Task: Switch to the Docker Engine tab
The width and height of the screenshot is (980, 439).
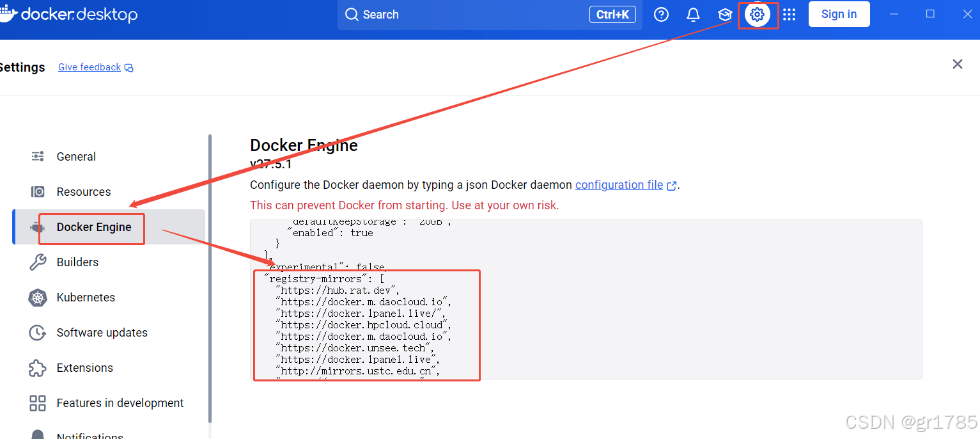Action: tap(93, 227)
